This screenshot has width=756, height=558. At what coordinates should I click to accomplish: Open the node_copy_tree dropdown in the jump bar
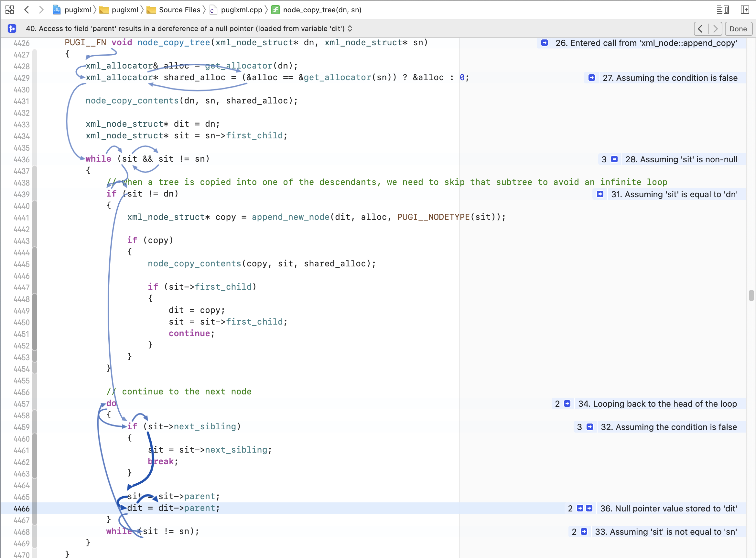point(322,10)
